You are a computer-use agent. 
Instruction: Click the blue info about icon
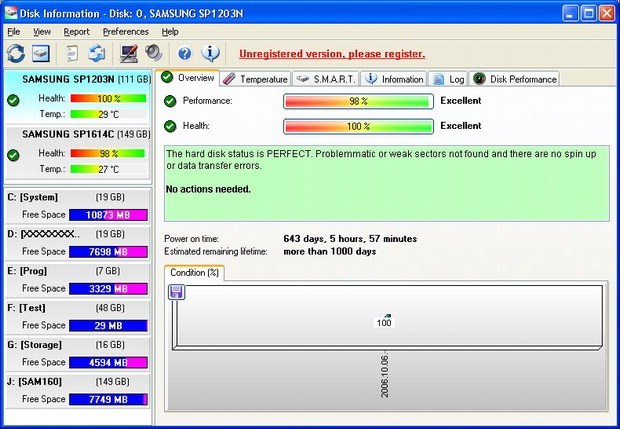pos(210,53)
